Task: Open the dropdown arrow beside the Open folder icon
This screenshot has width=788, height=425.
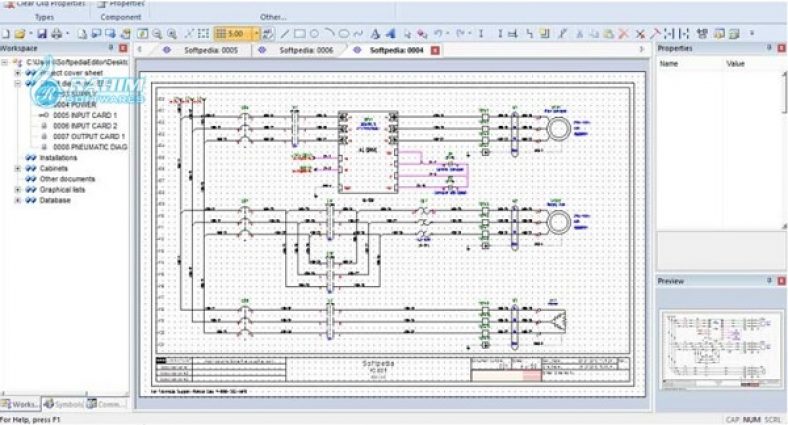Action: [30, 34]
